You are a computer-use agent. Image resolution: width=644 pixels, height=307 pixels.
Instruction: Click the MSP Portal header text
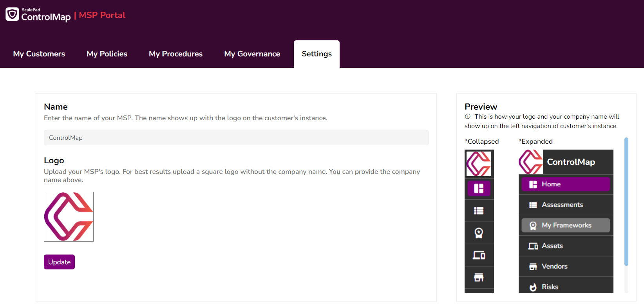[102, 15]
